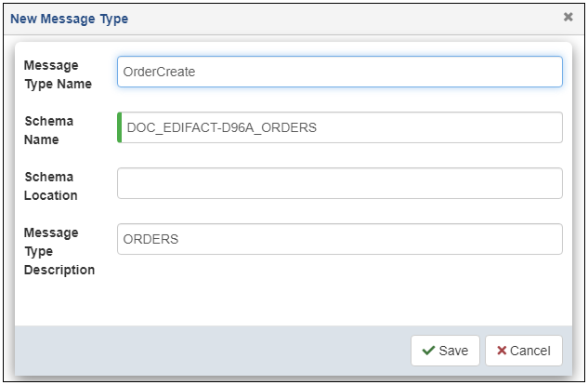The image size is (588, 385).
Task: Click empty title bar area of dialog
Action: point(345,19)
